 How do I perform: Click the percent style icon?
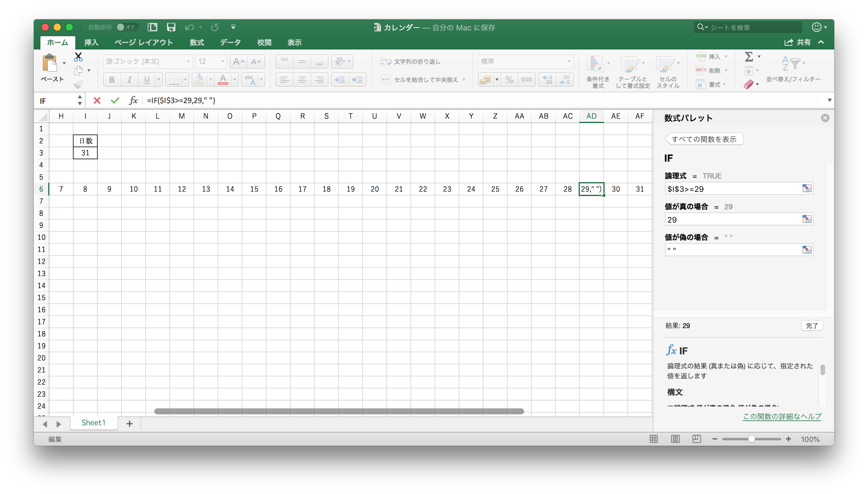tap(509, 80)
